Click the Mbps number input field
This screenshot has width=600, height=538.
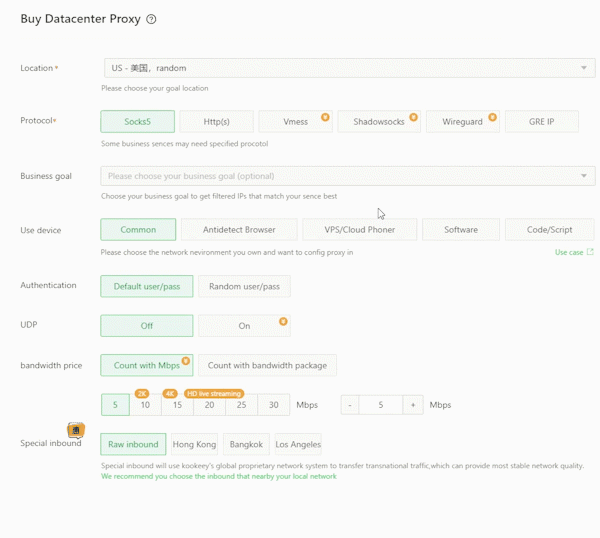(x=380, y=405)
